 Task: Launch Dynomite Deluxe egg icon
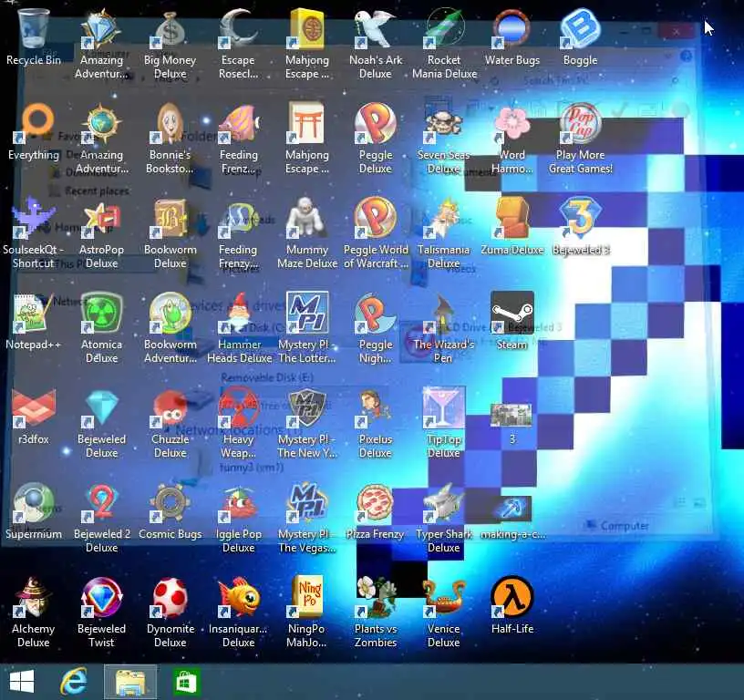[x=170, y=598]
